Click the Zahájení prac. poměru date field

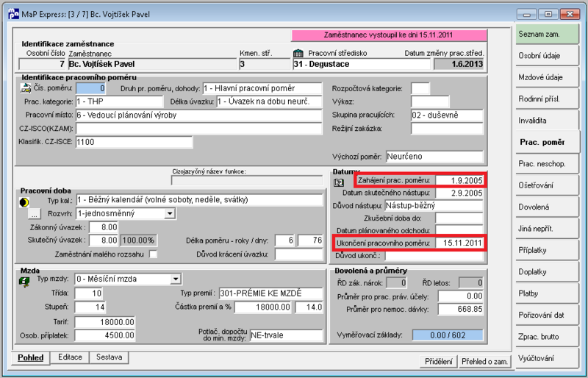point(459,181)
